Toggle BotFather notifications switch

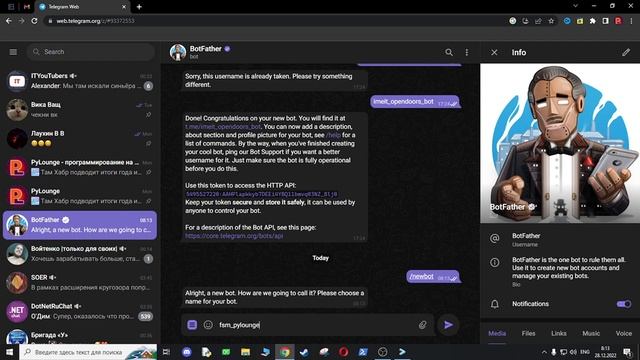tap(623, 304)
